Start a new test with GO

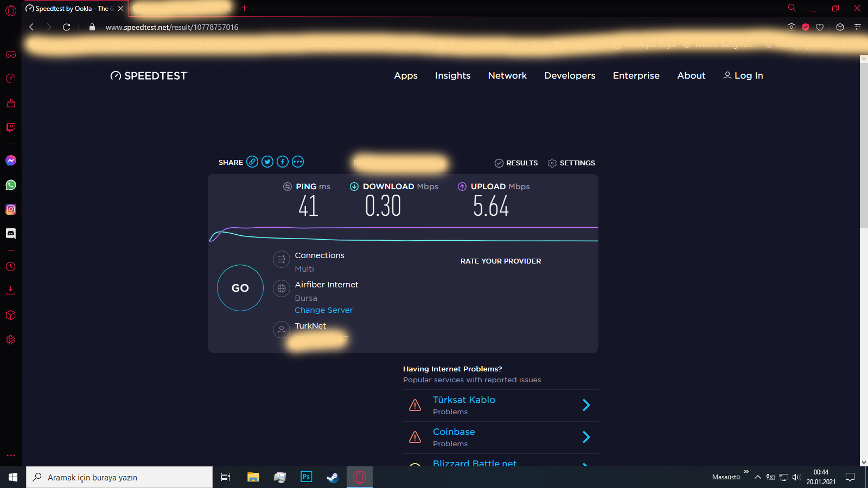pos(240,288)
